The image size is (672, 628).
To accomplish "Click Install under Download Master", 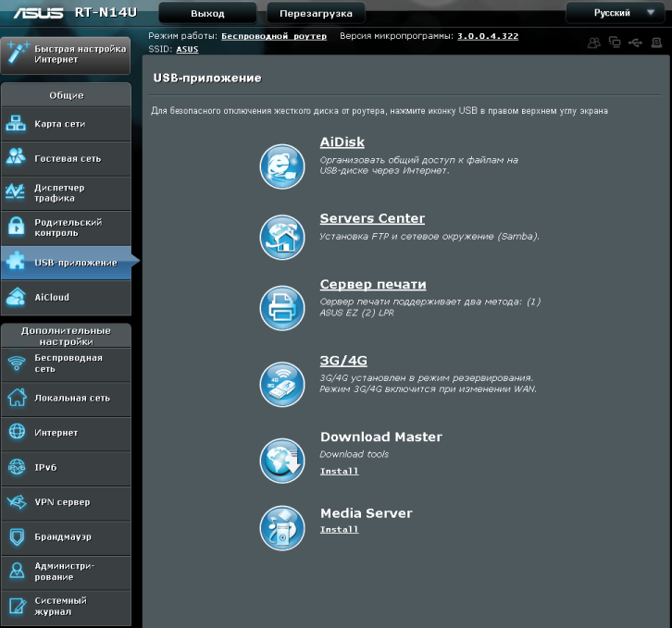I will (x=339, y=471).
